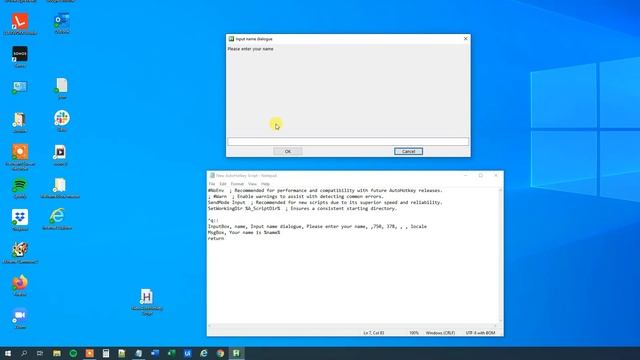The width and height of the screenshot is (640, 360).
Task: Select the New AutoHotkey Script desktop file
Action: (x=147, y=302)
